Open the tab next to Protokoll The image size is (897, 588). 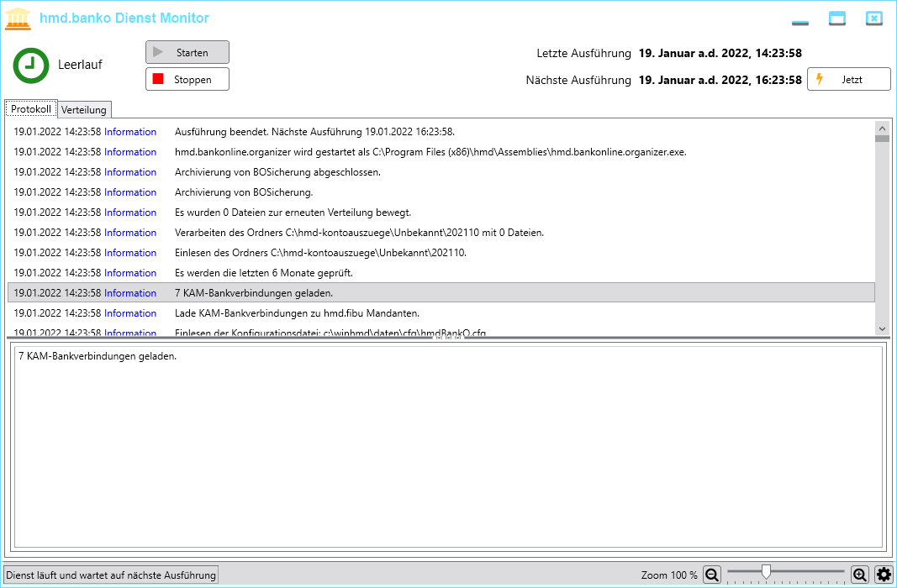(84, 109)
